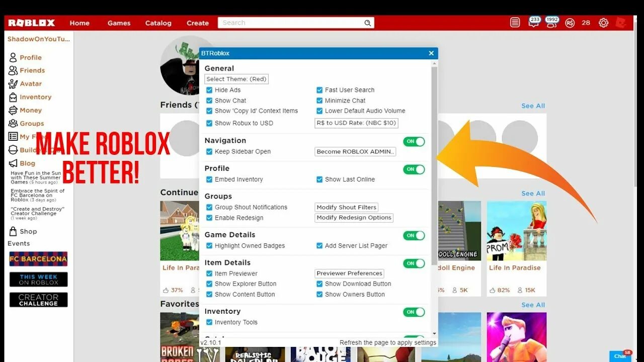Open ShadowOnYouTu... username link

coord(39,39)
